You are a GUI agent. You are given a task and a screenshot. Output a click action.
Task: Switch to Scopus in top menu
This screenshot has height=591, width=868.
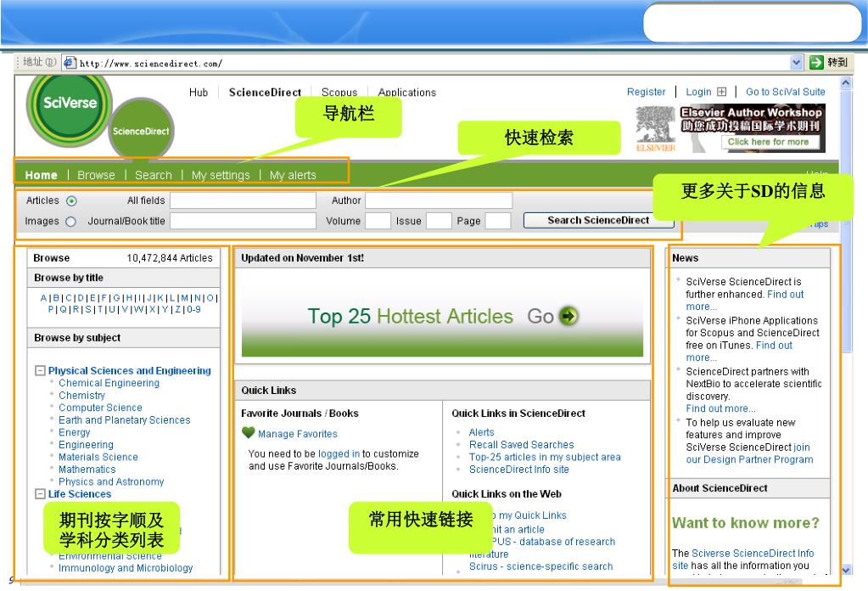coord(339,93)
